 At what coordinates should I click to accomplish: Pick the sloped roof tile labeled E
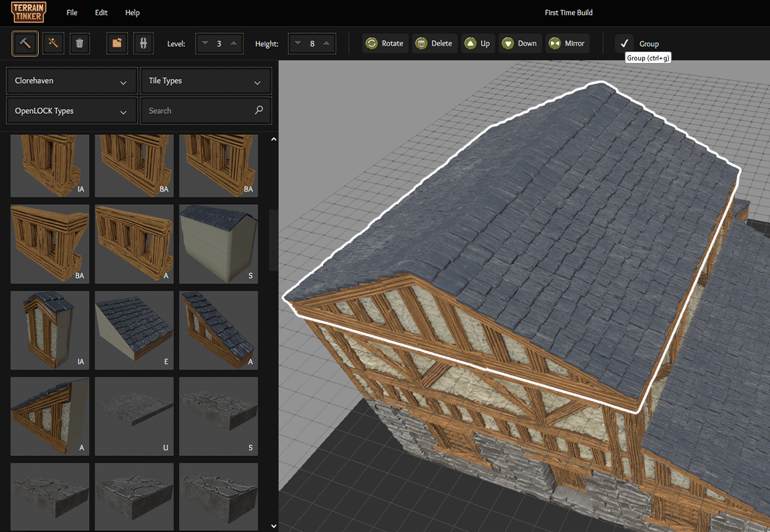134,330
